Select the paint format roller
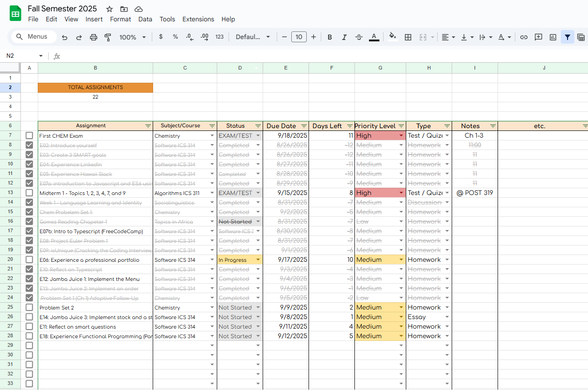 108,37
